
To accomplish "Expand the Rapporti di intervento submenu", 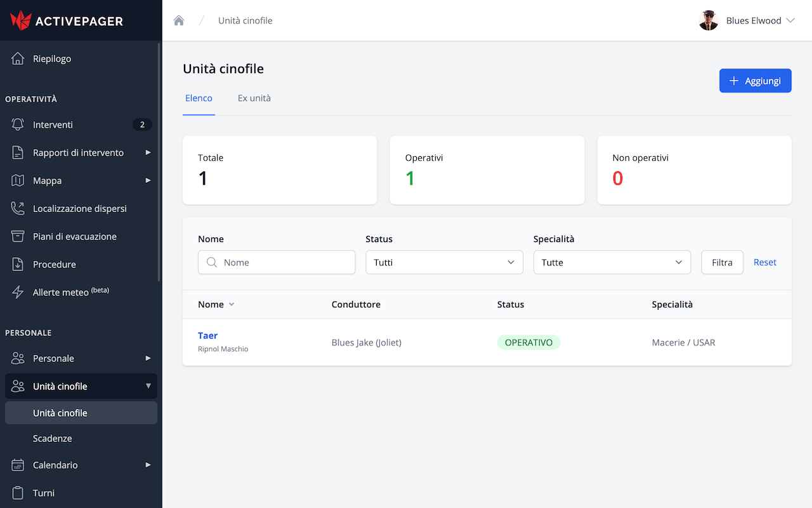I will pos(148,152).
